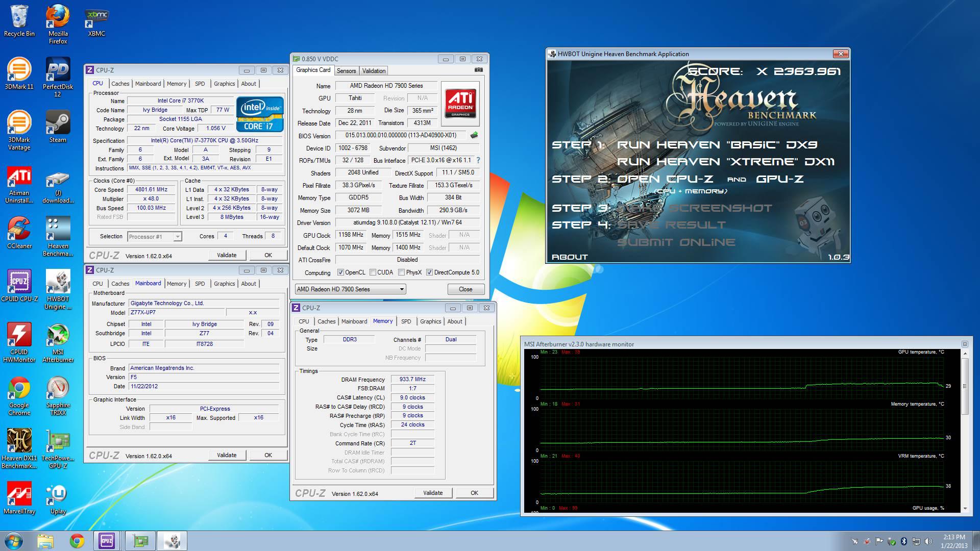Image resolution: width=980 pixels, height=551 pixels.
Task: Launch HWBOT Unigine desktop shortcut
Action: coord(58,290)
